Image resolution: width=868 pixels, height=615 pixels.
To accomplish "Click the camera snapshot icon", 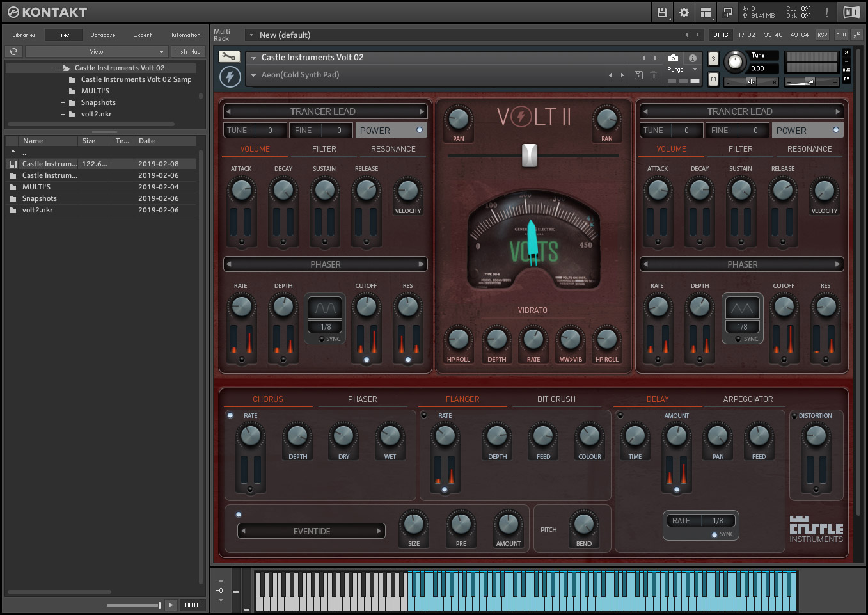I will [673, 58].
